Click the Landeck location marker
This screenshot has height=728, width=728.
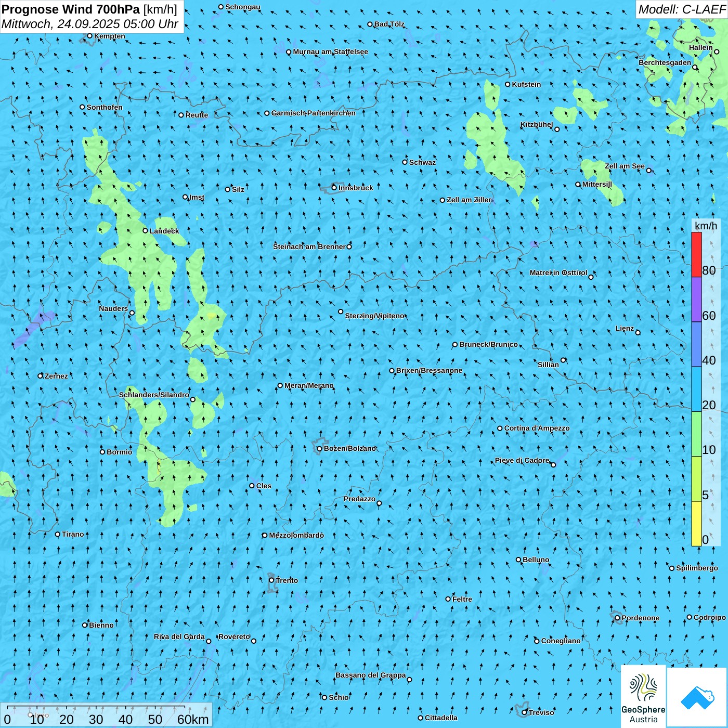point(145,231)
